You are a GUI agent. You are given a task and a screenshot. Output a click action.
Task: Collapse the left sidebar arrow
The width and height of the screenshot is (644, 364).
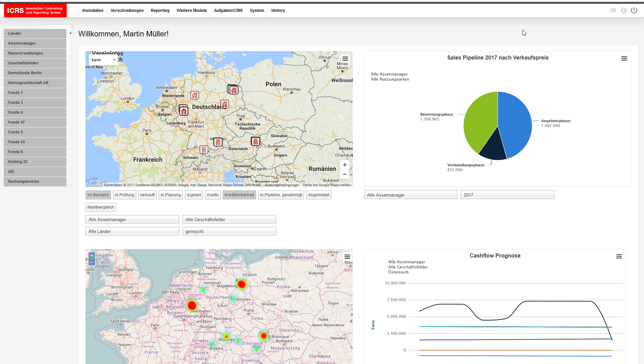[x=70, y=33]
